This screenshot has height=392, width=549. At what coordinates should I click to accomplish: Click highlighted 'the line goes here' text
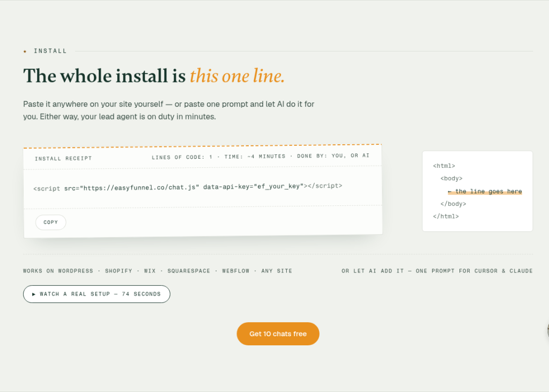485,191
